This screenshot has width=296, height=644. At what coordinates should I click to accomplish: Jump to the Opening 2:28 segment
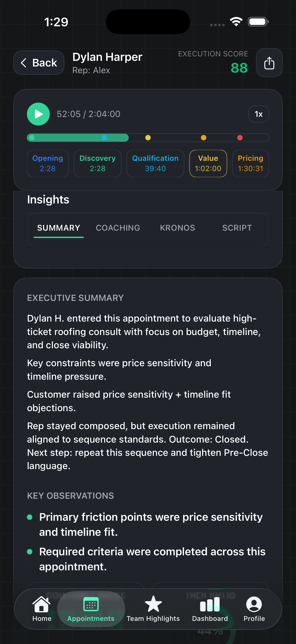(x=48, y=163)
